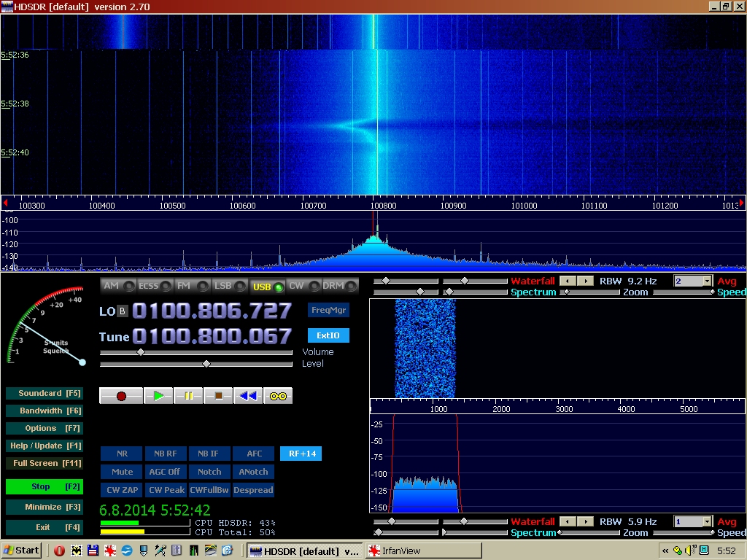Click the blue floppy disk quick launch icon

tap(93, 551)
